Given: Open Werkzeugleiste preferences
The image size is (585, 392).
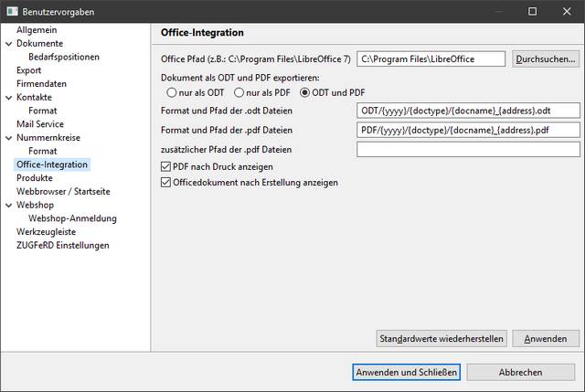Looking at the screenshot, I should pos(46,231).
